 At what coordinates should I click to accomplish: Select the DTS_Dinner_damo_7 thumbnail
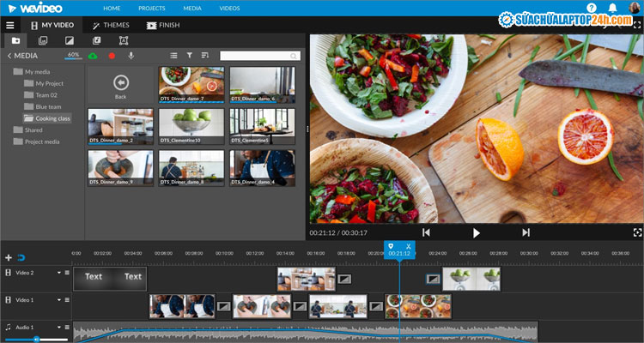click(x=191, y=85)
